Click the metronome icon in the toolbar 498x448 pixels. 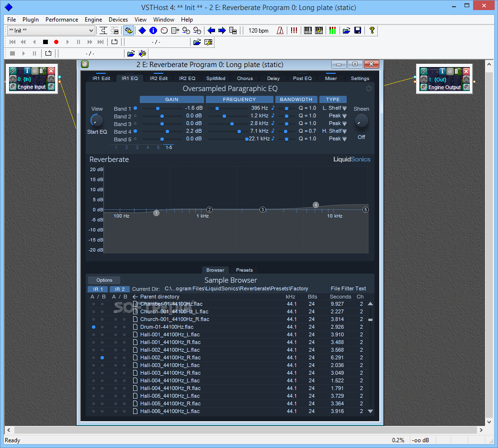tap(280, 31)
